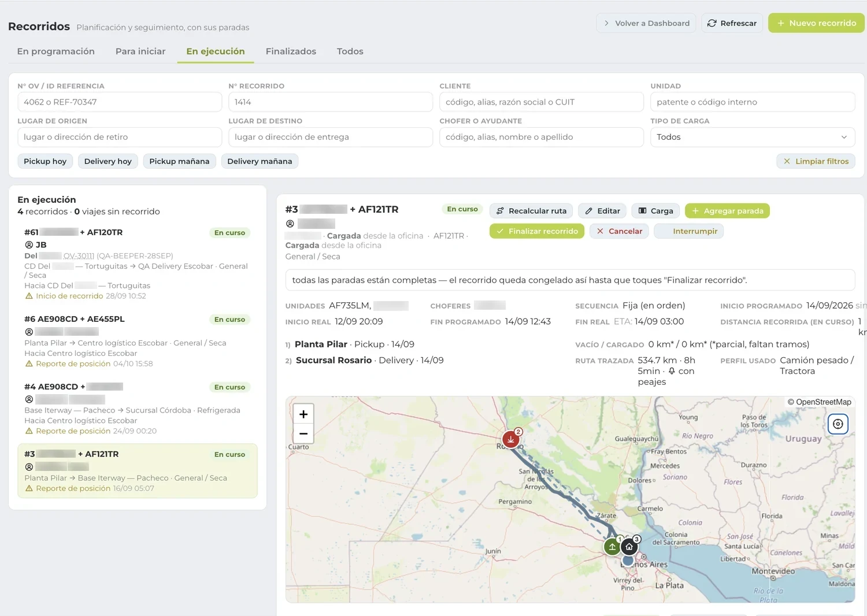The height and width of the screenshot is (616, 867).
Task: Click the Interrumpir button
Action: click(x=689, y=231)
